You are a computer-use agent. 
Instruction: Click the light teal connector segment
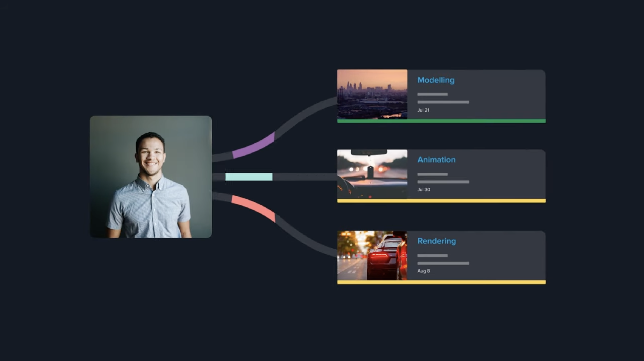(x=249, y=177)
